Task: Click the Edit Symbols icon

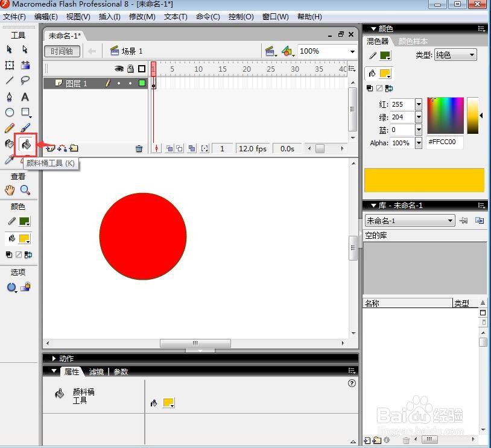Action: point(288,51)
